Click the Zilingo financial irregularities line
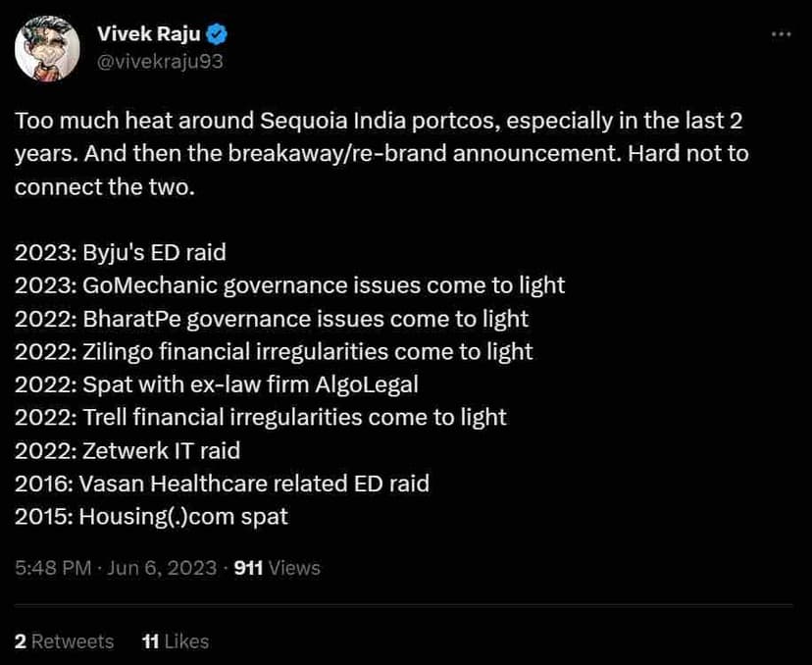The image size is (812, 665). [274, 350]
